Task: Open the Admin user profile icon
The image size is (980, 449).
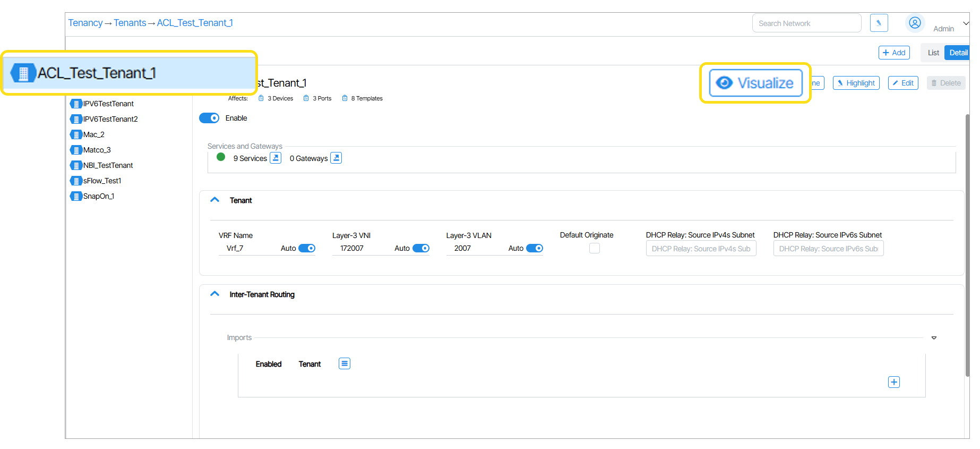Action: tap(915, 23)
